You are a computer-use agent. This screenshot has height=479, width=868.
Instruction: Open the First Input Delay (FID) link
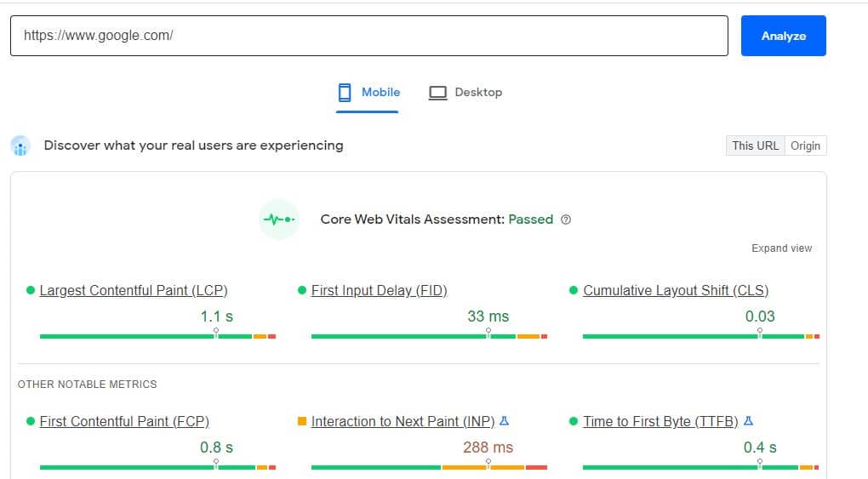[x=380, y=291]
